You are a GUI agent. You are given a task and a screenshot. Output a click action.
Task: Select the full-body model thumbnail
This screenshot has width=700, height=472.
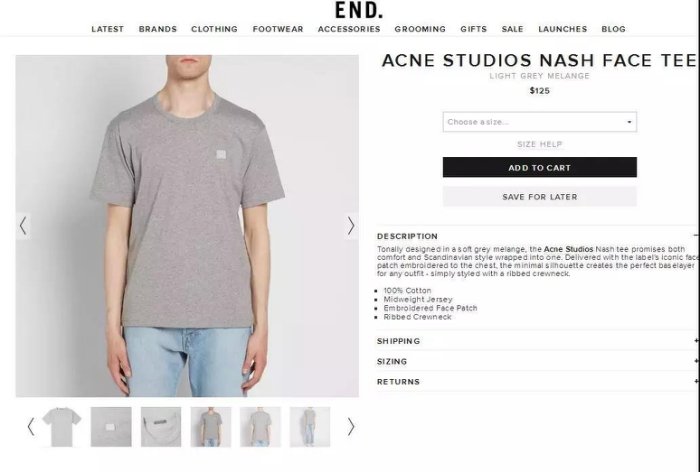(310, 427)
